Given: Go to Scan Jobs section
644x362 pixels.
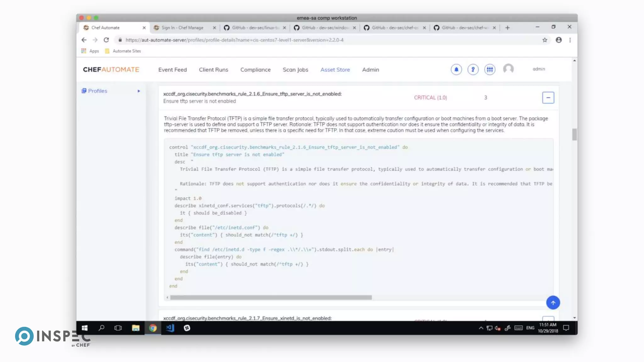Looking at the screenshot, I should click(x=295, y=70).
